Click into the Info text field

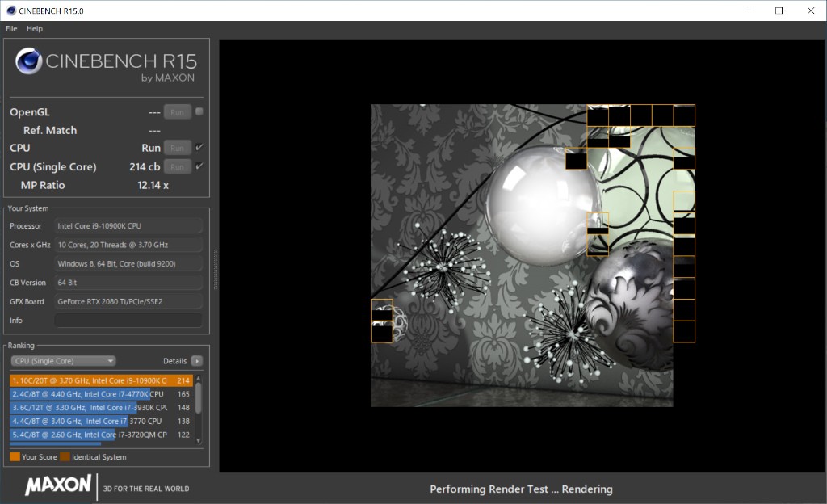pos(128,321)
